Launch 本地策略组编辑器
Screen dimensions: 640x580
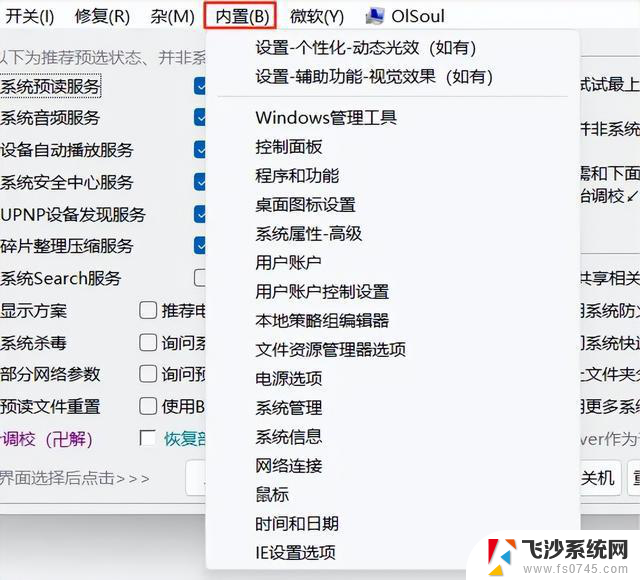point(322,321)
